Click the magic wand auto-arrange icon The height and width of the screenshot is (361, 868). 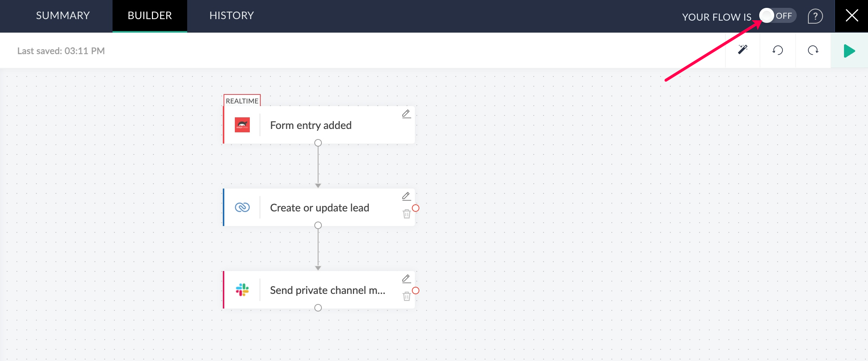coord(742,50)
